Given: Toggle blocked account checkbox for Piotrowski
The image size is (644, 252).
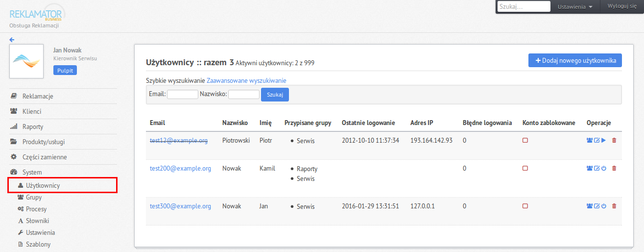Looking at the screenshot, I should [x=525, y=141].
